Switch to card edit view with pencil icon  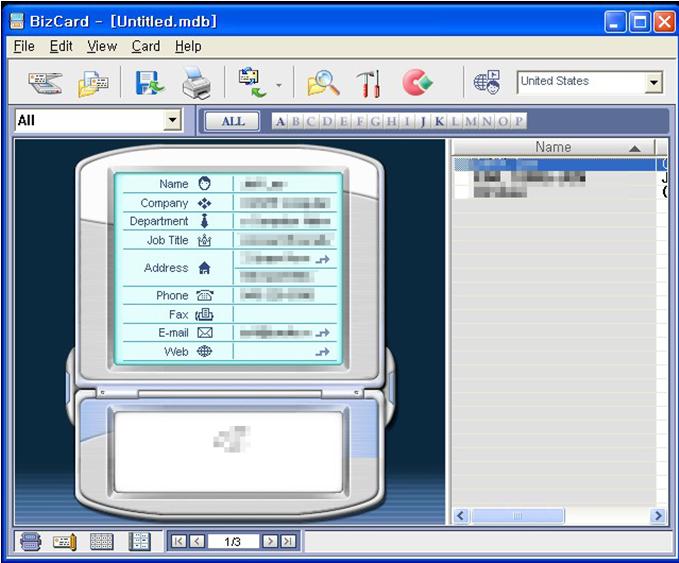pyautogui.click(x=64, y=541)
